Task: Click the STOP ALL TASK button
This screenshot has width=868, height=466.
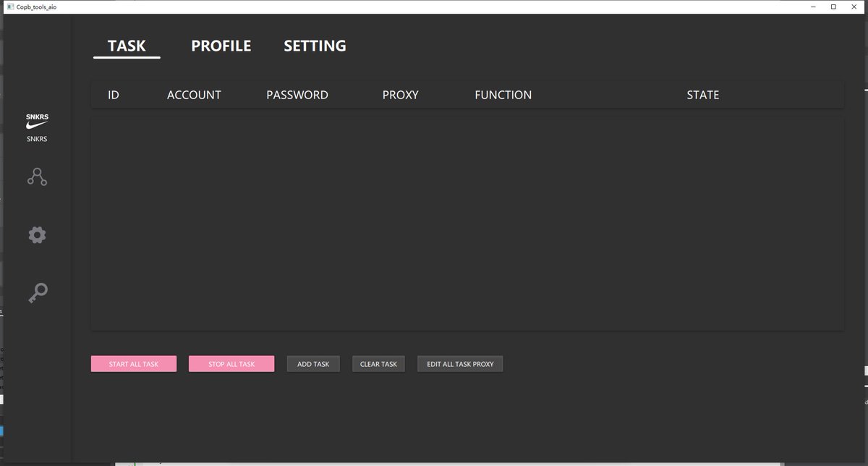Action: coord(231,364)
